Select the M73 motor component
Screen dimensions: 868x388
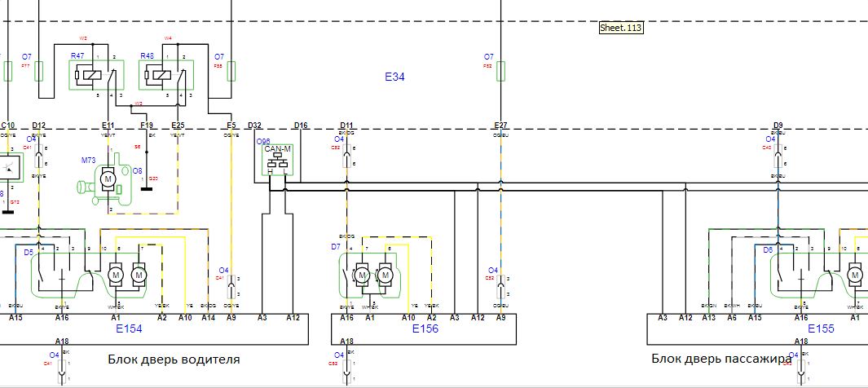tap(106, 179)
